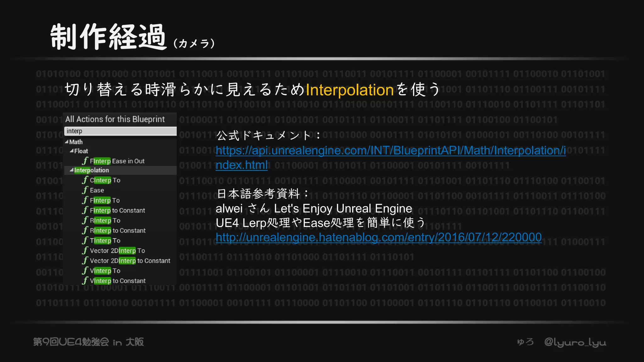Image resolution: width=644 pixels, height=362 pixels.
Task: Click the function icon beside CInterp To
Action: pos(85,180)
